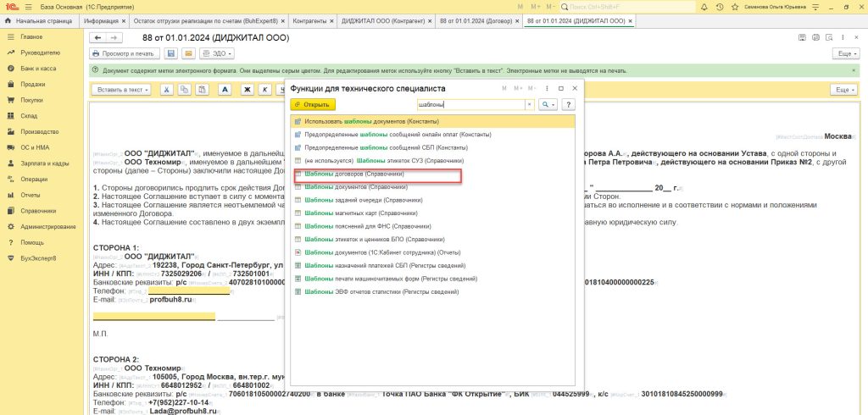
Task: Select 'Шаблоны пояснений для ФНС' row
Action: (433, 226)
